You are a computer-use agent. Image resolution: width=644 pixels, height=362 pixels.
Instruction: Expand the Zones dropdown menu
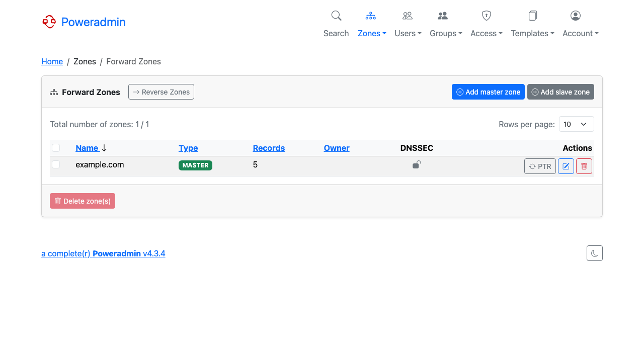[372, 33]
